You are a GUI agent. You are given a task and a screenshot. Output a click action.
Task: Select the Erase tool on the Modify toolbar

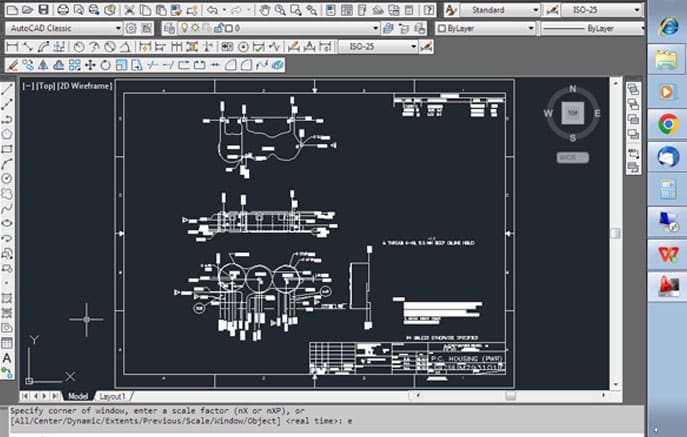pos(13,65)
